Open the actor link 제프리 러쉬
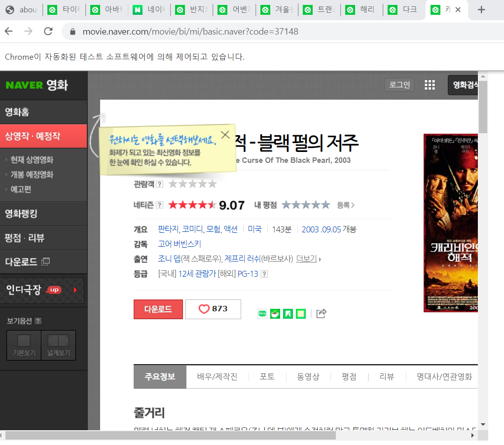The image size is (504, 445). [x=242, y=259]
